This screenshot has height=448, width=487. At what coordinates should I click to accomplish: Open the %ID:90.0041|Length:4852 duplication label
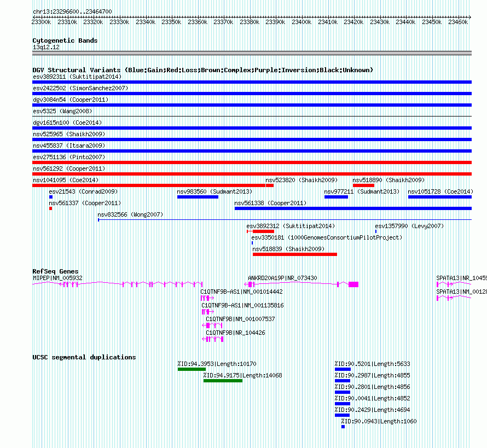point(373,398)
